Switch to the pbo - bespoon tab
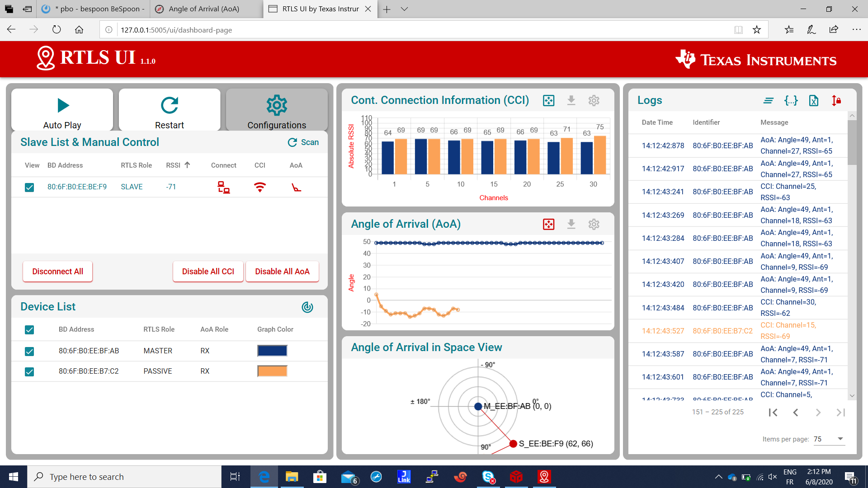Image resolution: width=868 pixels, height=488 pixels. pos(94,9)
